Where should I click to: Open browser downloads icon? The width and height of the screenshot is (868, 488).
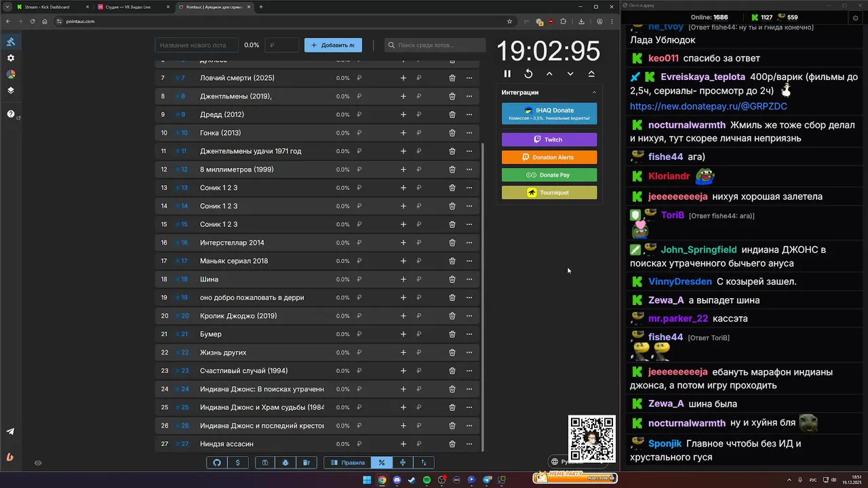pos(581,21)
